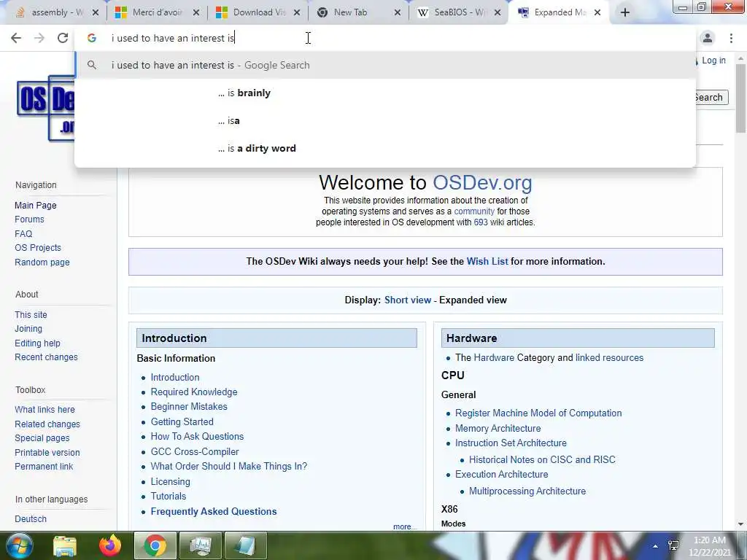Pick the 'is a dirty word' suggestion
The width and height of the screenshot is (747, 560).
pyautogui.click(x=385, y=148)
